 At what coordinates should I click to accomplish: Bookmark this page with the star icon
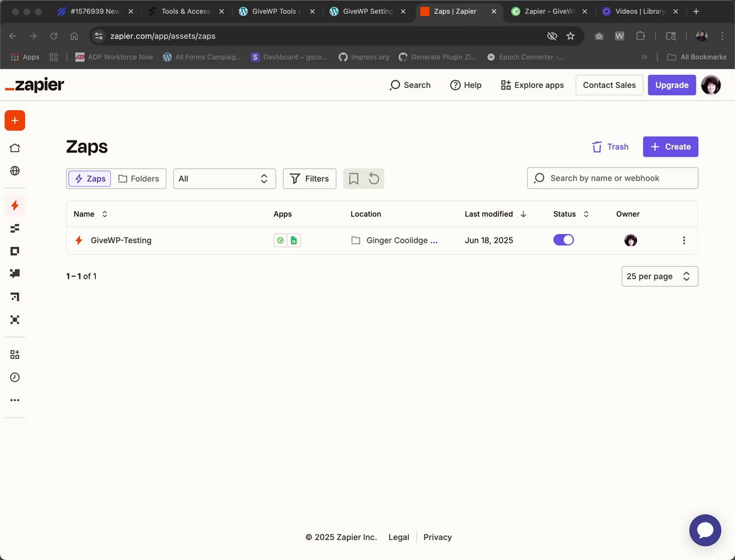tap(570, 36)
